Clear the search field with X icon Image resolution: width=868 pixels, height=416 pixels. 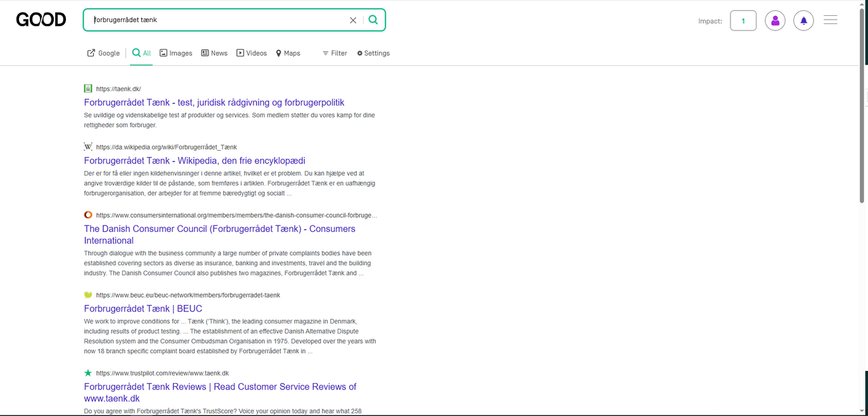click(353, 20)
